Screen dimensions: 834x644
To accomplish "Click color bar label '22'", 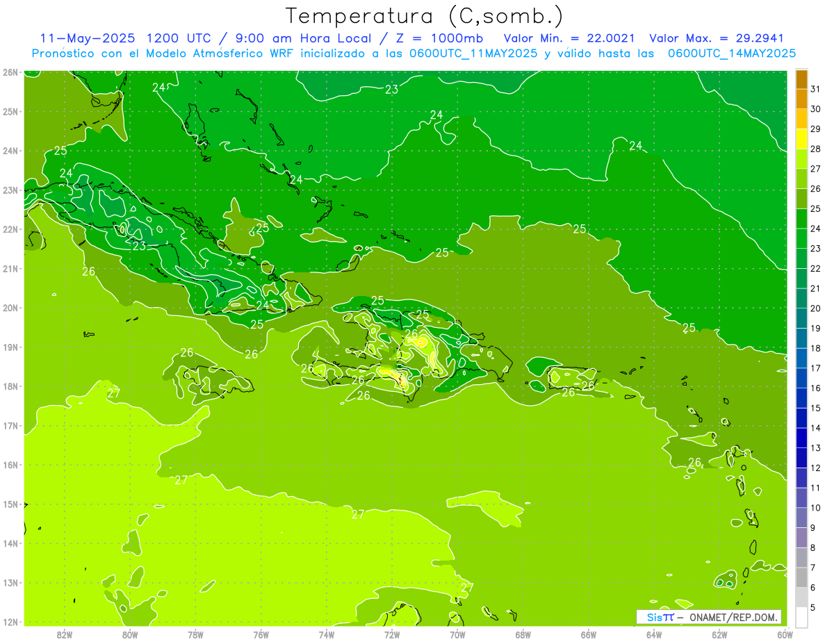I will [815, 268].
